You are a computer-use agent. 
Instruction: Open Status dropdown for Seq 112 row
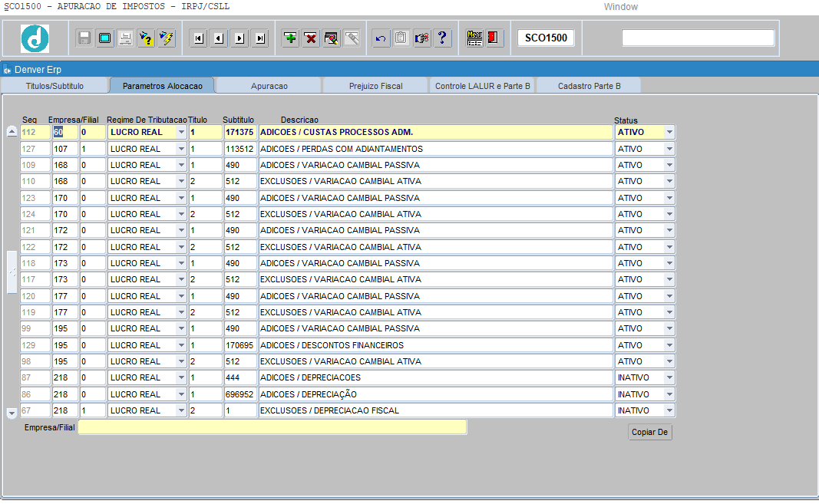point(669,133)
